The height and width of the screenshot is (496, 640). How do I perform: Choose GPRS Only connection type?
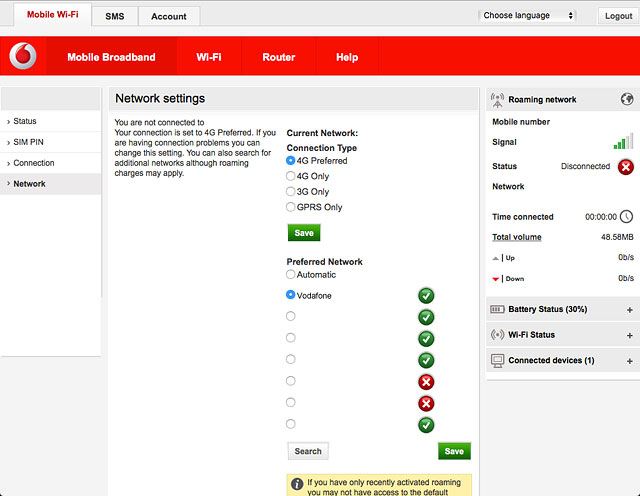click(291, 207)
